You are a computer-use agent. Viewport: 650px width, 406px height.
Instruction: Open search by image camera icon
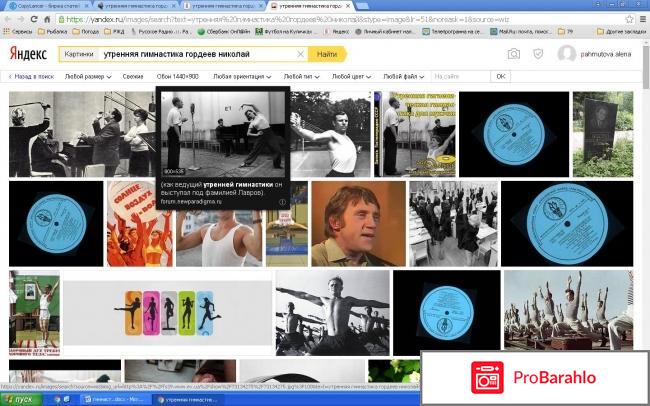513,54
